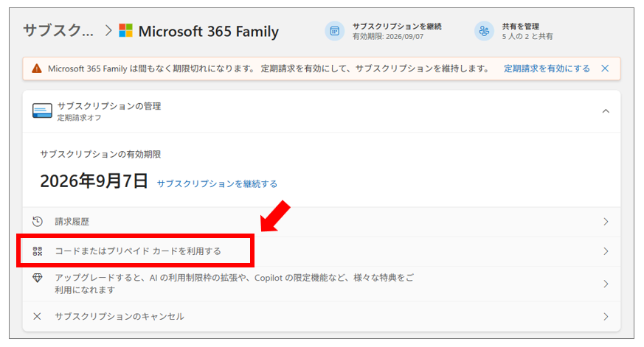Screen dimensions: 644x347
Task: Click the Microsoft logo next to 365 Family
Action: point(125,31)
